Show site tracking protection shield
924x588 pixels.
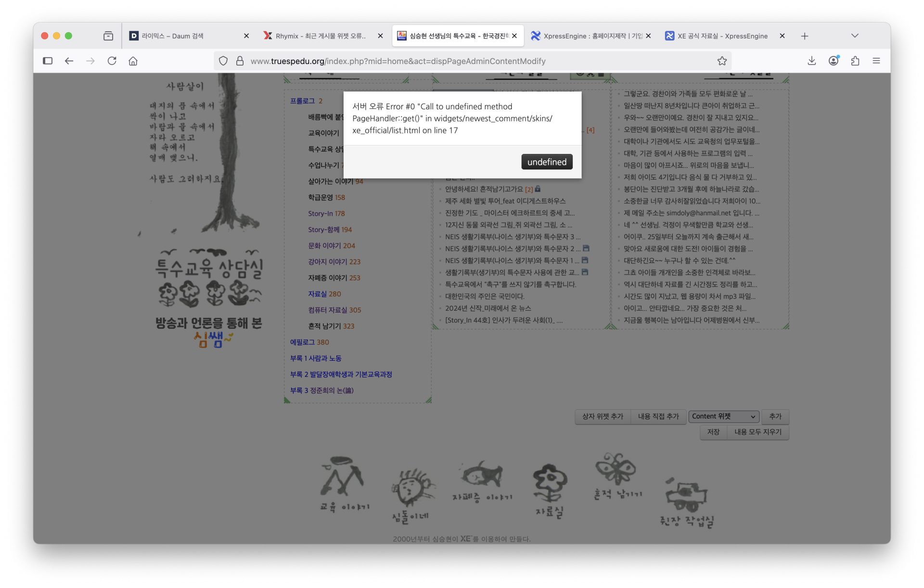(x=223, y=61)
